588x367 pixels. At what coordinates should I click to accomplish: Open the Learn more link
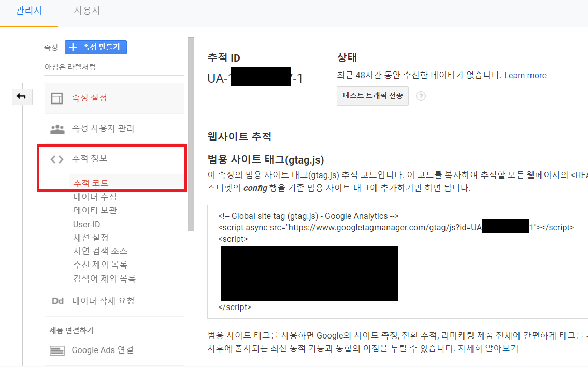(525, 76)
